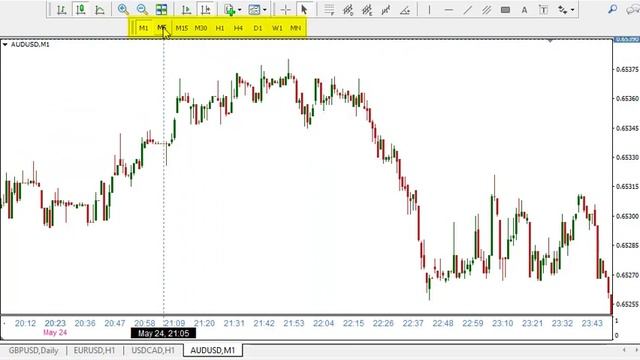Image resolution: width=640 pixels, height=360 pixels.
Task: Select the M15 timeframe
Action: [182, 28]
